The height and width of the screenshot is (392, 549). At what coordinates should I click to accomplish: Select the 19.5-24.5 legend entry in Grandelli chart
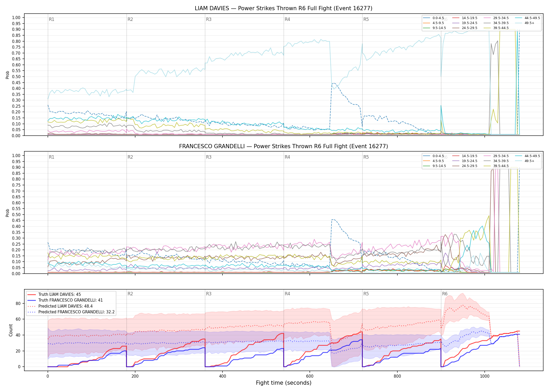(x=465, y=161)
